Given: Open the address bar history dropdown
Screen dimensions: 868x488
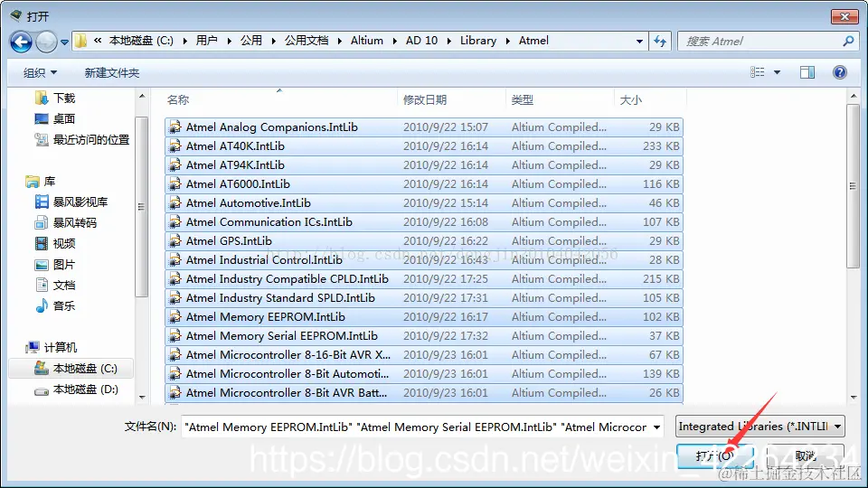Looking at the screenshot, I should [x=639, y=41].
